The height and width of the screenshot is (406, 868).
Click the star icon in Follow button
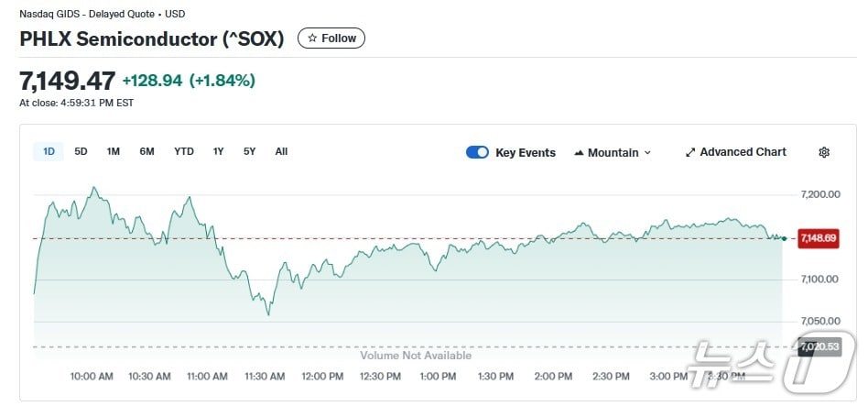click(x=312, y=38)
